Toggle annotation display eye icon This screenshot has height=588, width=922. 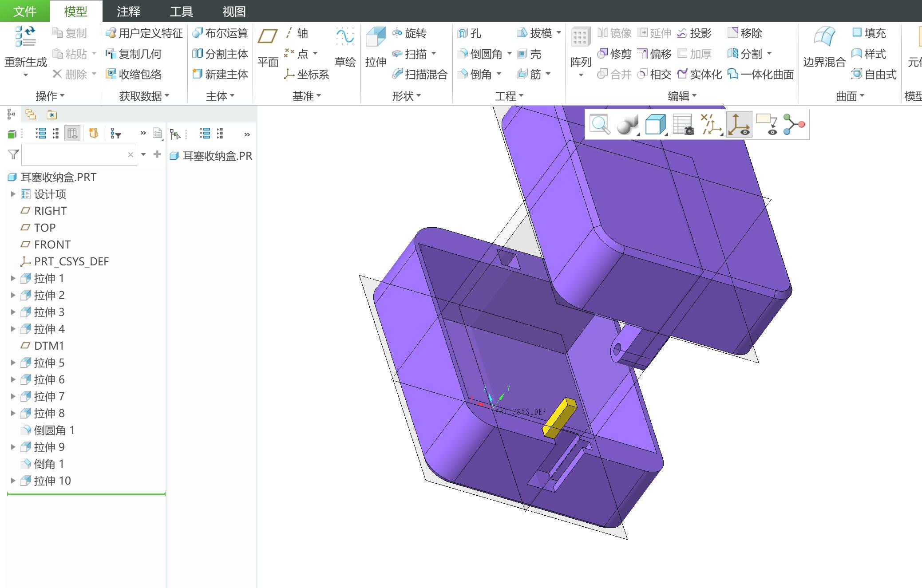(767, 125)
